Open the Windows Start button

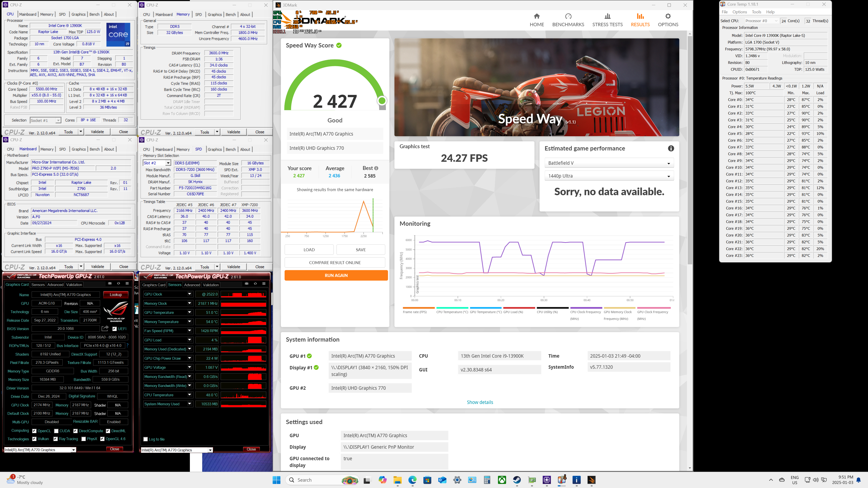click(x=276, y=480)
